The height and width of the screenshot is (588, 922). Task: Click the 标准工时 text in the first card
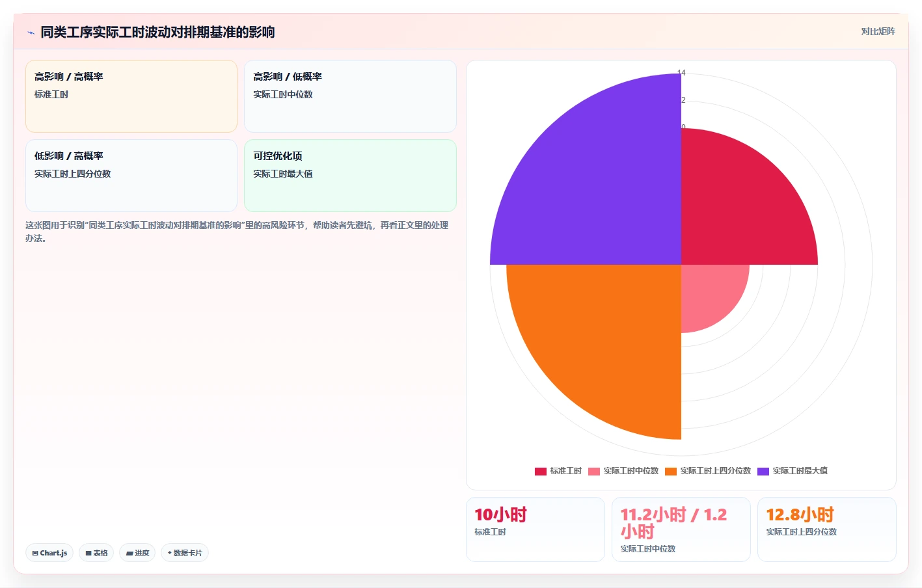click(51, 94)
